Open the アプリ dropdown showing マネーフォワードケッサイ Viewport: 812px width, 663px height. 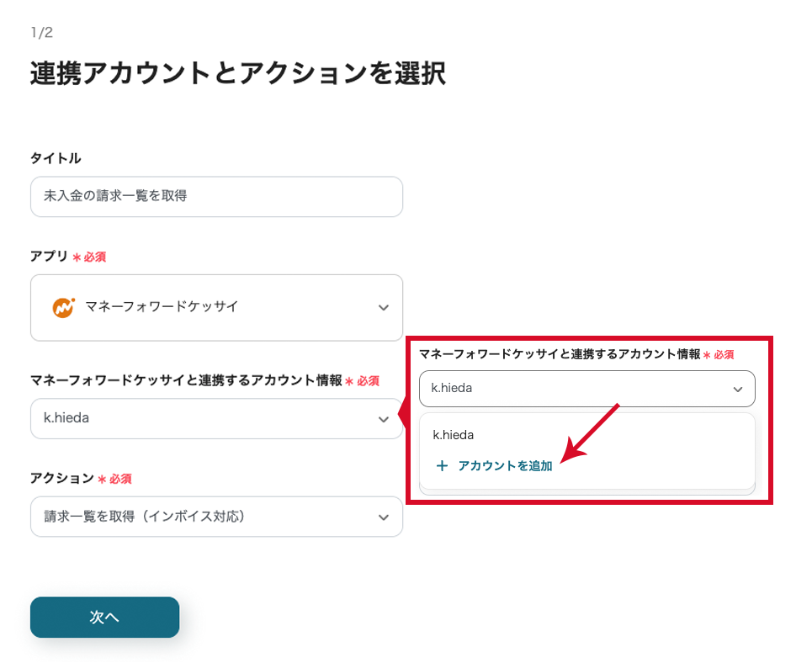[x=216, y=308]
